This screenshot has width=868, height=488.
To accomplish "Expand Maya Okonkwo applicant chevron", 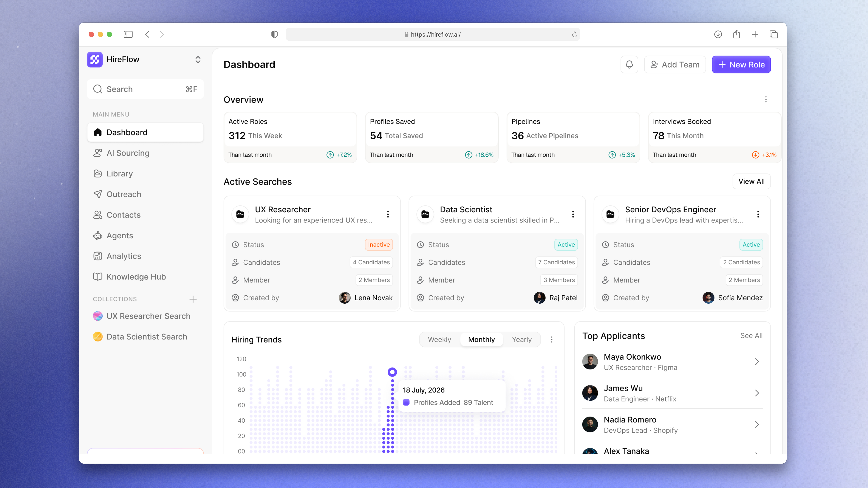I will (757, 362).
